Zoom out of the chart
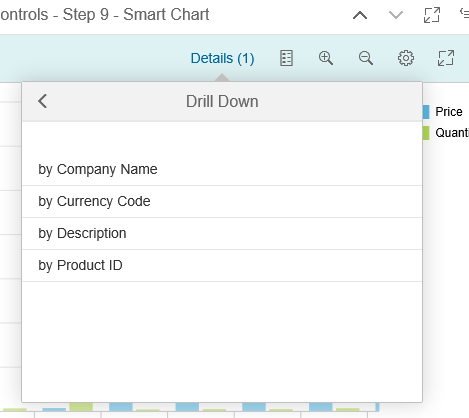 (x=366, y=58)
